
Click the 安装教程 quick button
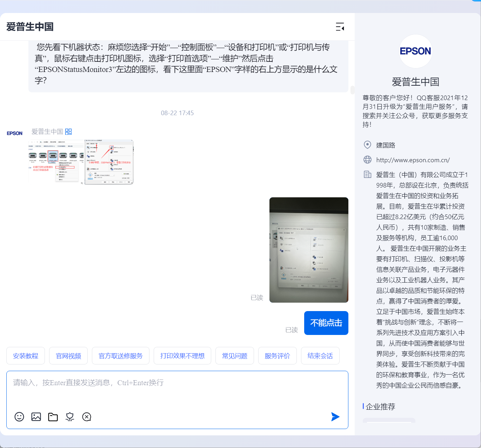point(26,356)
